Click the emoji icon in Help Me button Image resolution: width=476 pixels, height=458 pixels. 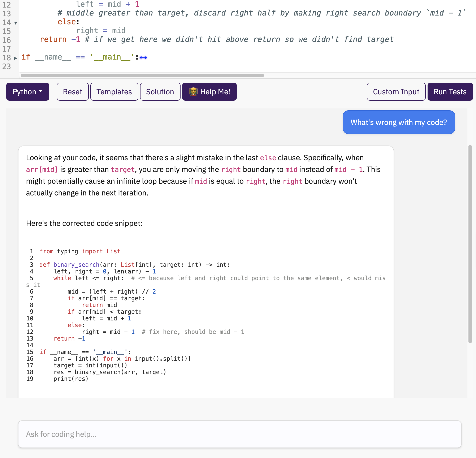pyautogui.click(x=193, y=91)
